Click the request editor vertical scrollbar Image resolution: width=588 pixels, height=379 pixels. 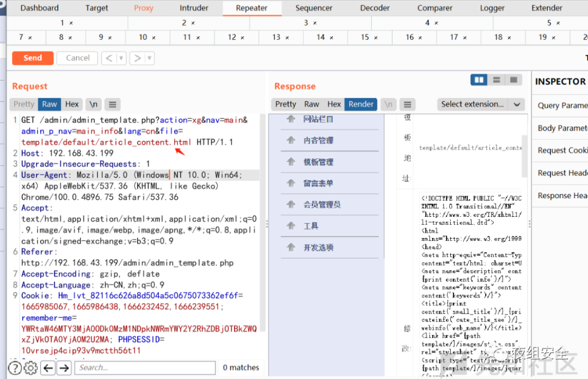[263, 223]
